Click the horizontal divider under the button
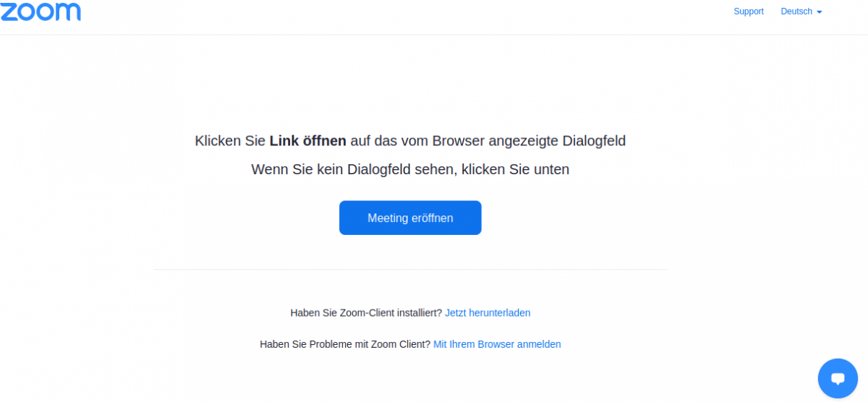This screenshot has width=868, height=402. tap(410, 270)
